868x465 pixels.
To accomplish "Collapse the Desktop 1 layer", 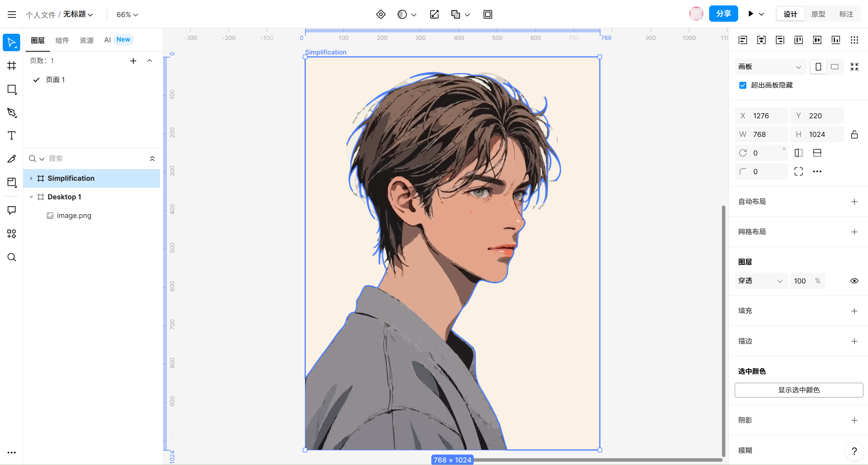I will pos(31,197).
